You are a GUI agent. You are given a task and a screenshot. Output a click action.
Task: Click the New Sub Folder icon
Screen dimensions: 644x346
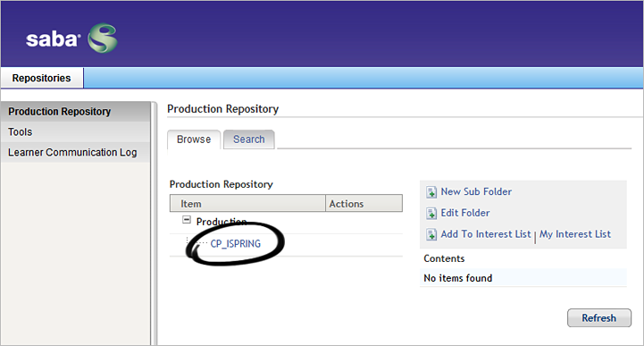click(431, 192)
